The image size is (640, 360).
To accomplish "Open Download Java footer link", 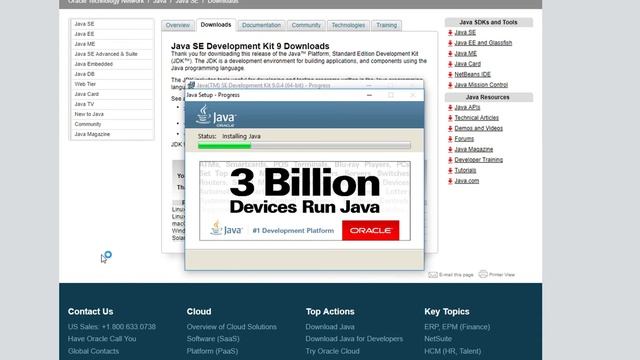I will [x=330, y=327].
